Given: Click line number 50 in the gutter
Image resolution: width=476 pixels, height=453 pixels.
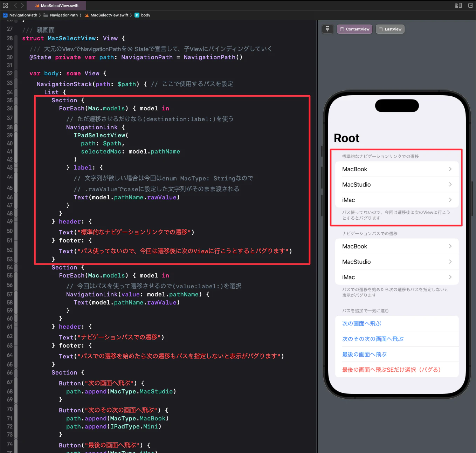Looking at the screenshot, I should point(10,231).
